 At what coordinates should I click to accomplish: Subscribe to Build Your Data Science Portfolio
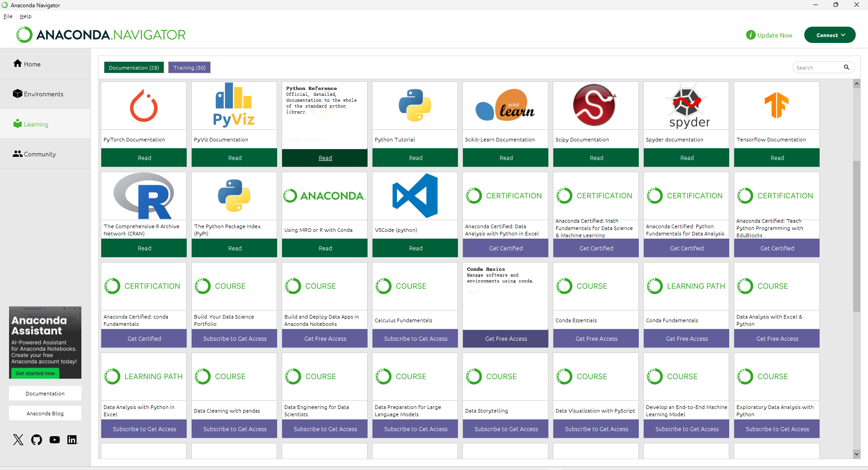click(234, 338)
